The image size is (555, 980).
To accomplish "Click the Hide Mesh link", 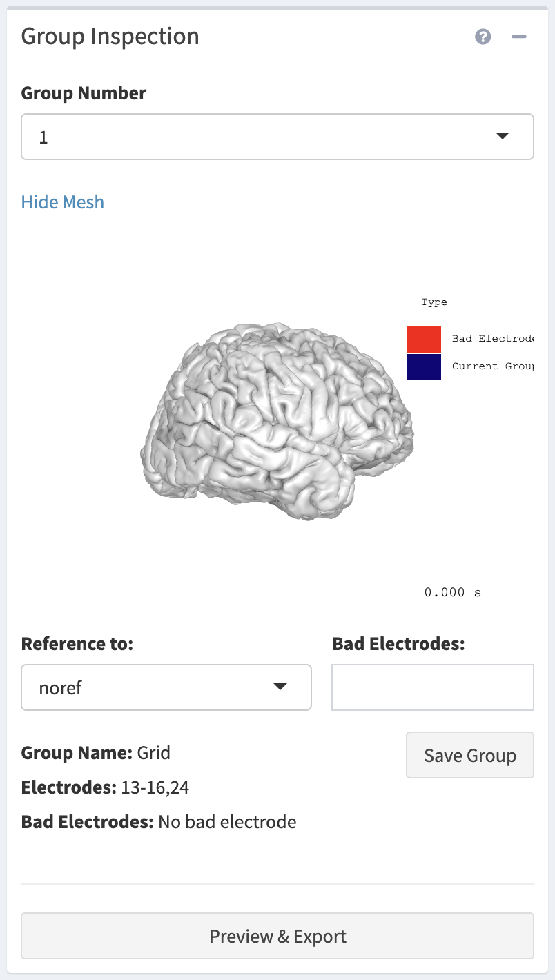I will tap(63, 202).
